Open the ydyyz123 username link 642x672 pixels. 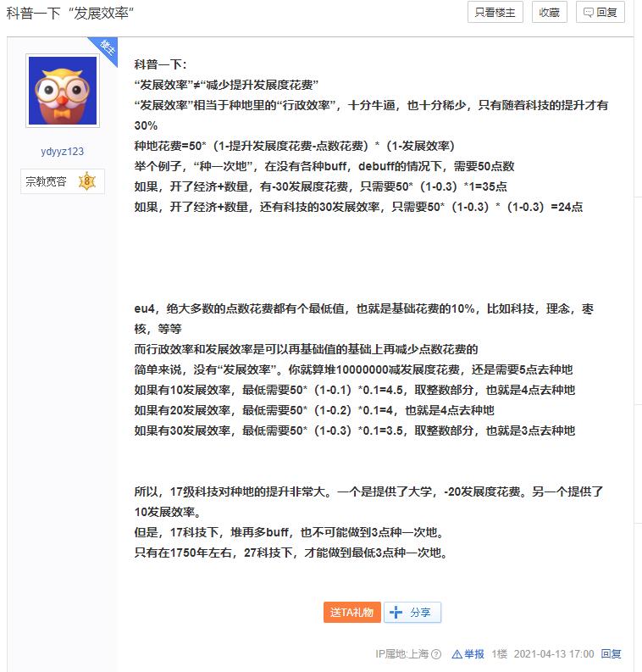(63, 152)
